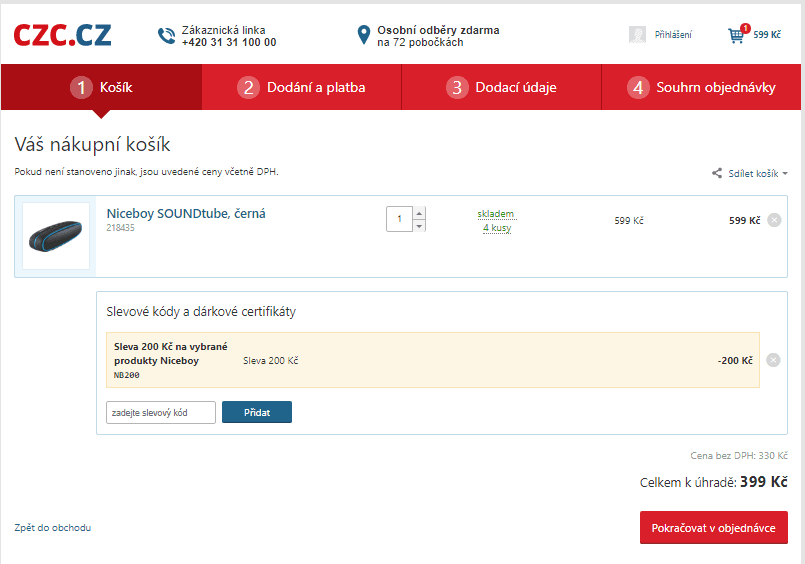The height and width of the screenshot is (564, 805).
Task: Decrease product quantity with down arrow
Action: click(419, 225)
